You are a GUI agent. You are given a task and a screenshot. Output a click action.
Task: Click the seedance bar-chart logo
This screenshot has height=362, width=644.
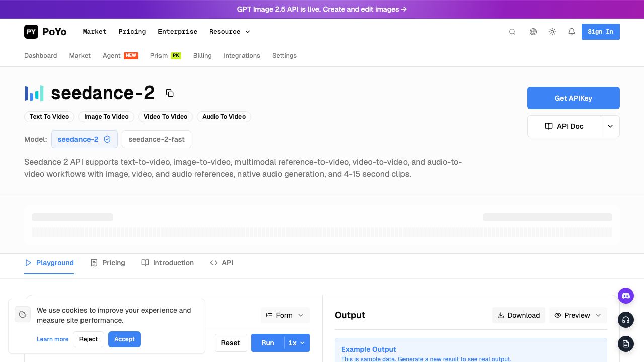(34, 94)
